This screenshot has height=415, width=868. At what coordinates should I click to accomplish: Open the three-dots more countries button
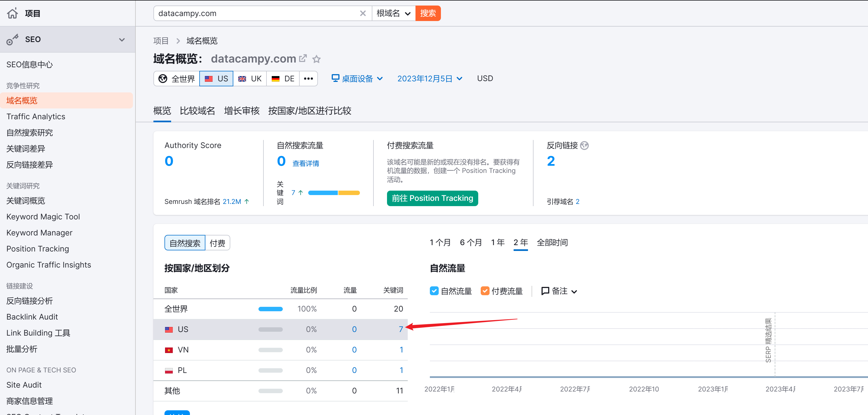[x=308, y=79]
